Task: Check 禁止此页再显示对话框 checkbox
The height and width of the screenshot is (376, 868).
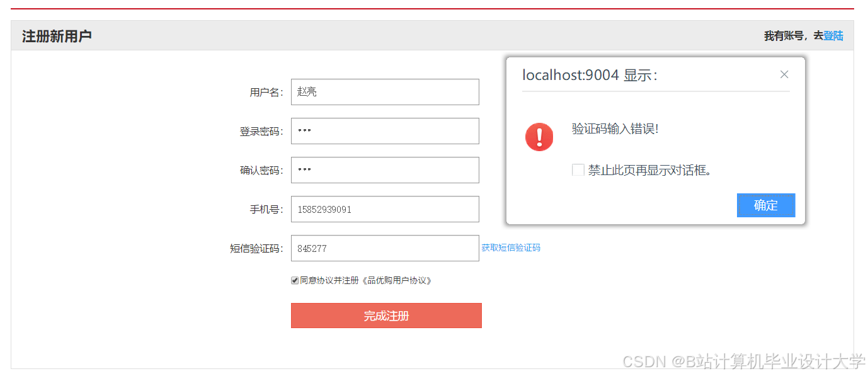Action: (x=578, y=169)
